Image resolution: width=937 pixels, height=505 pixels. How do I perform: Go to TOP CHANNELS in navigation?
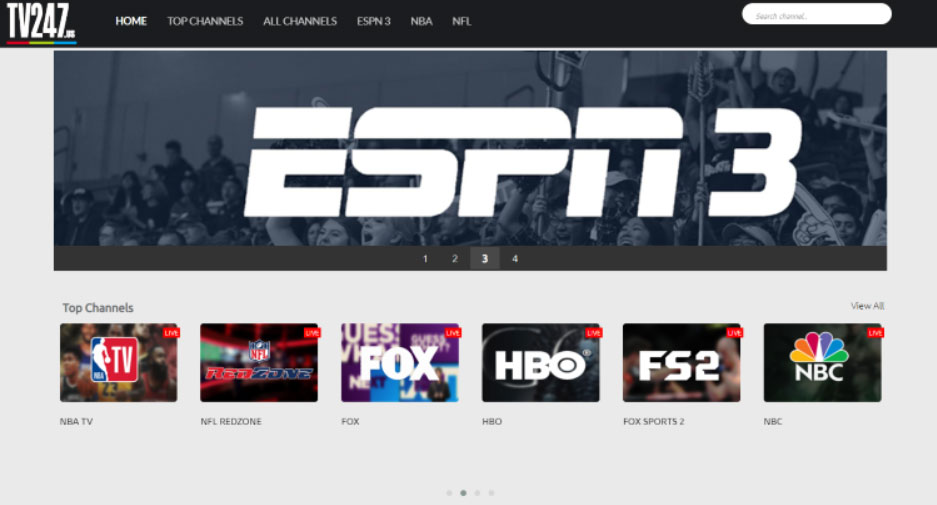coord(205,21)
